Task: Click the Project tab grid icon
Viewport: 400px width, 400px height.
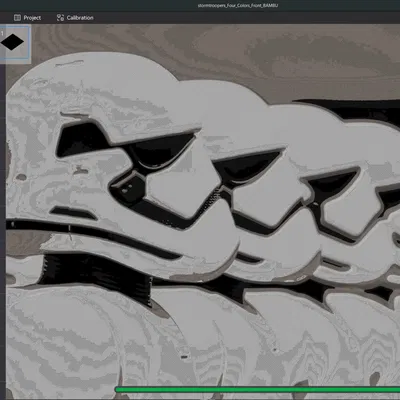Action: (x=17, y=18)
